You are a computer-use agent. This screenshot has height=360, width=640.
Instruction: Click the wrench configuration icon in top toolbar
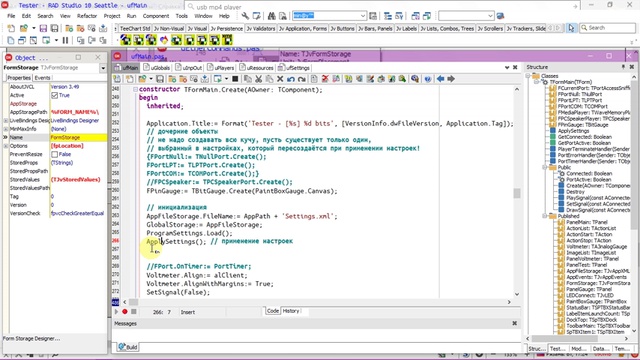245,16
